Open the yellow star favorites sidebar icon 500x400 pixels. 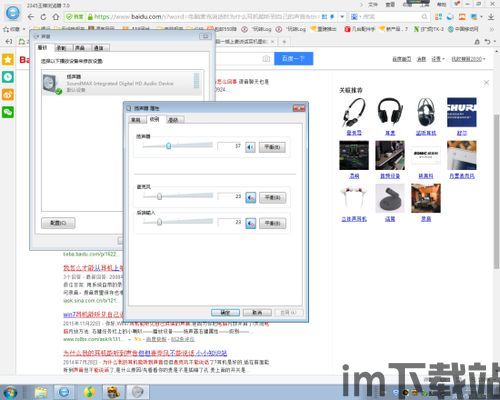(8, 59)
